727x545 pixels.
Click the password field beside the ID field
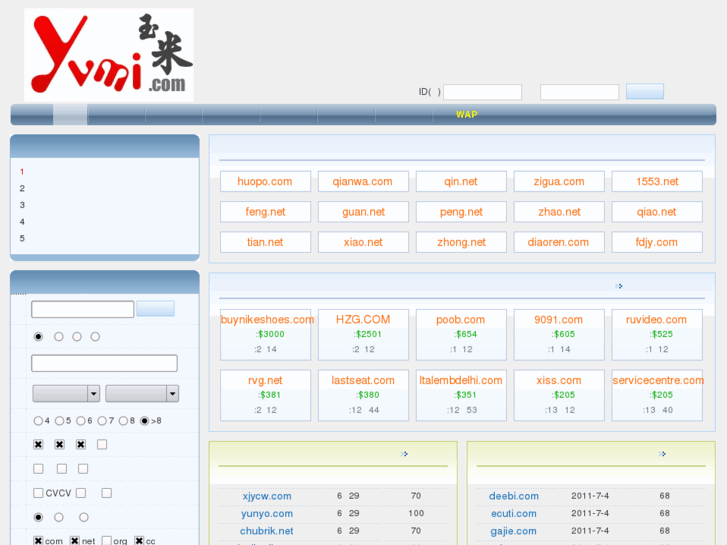[x=579, y=92]
